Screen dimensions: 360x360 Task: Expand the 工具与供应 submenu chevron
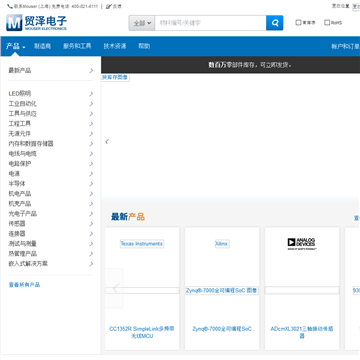point(91,114)
